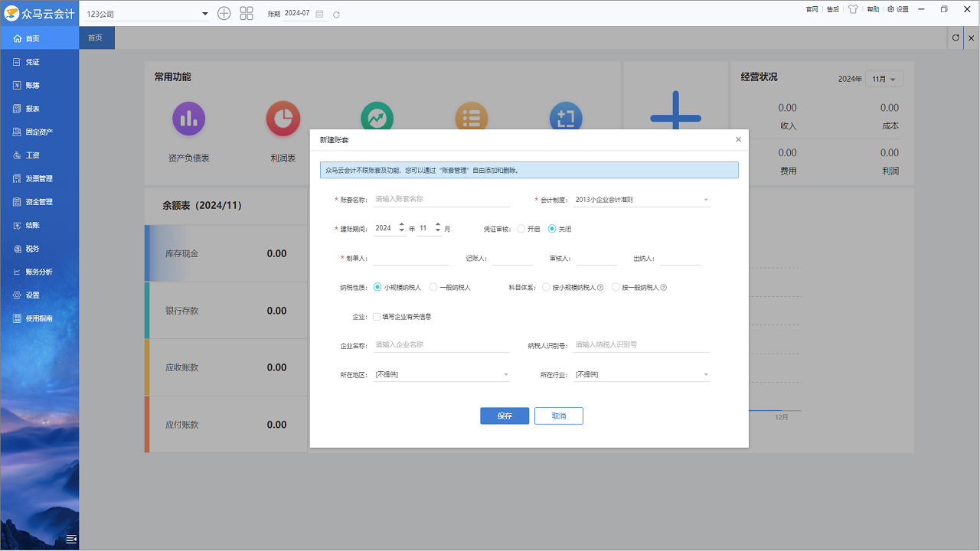Open the account grid view icon
The image size is (980, 551).
247,13
